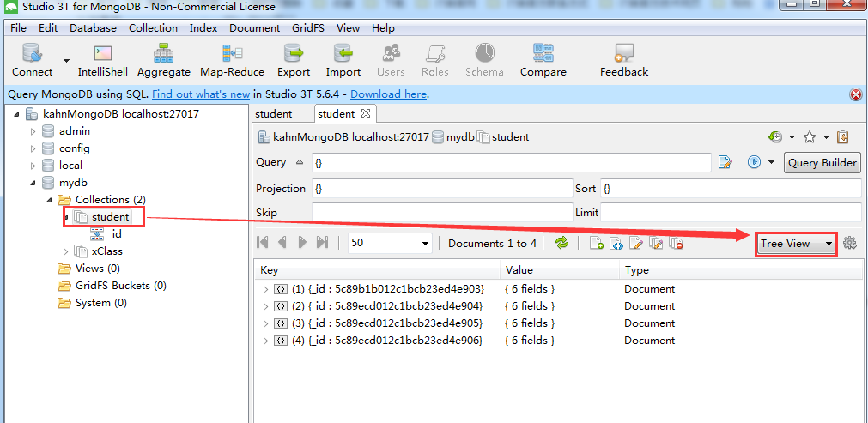Open the GridFS menu

(307, 28)
